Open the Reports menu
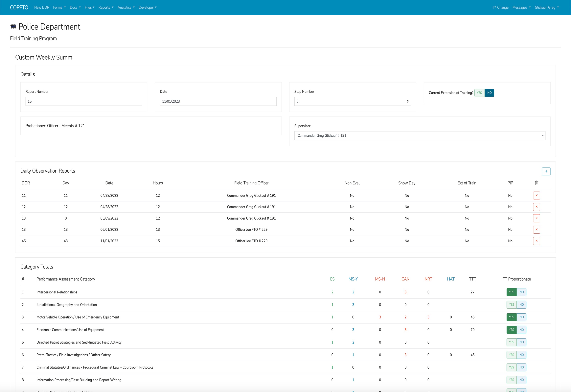571x392 pixels. tap(106, 7)
